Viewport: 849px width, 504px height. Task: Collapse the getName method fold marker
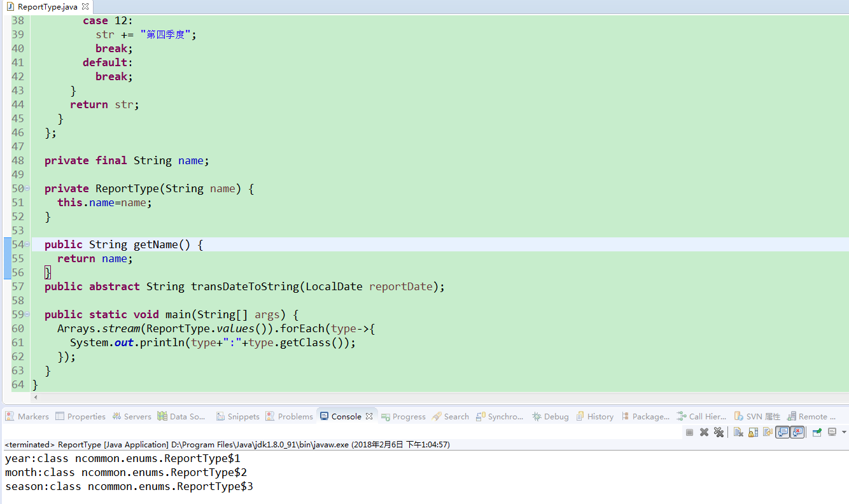[25, 244]
